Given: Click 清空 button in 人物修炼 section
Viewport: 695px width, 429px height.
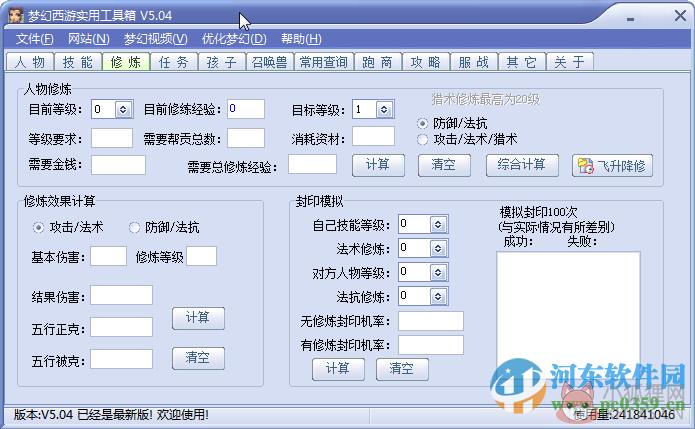Looking at the screenshot, I should [444, 165].
